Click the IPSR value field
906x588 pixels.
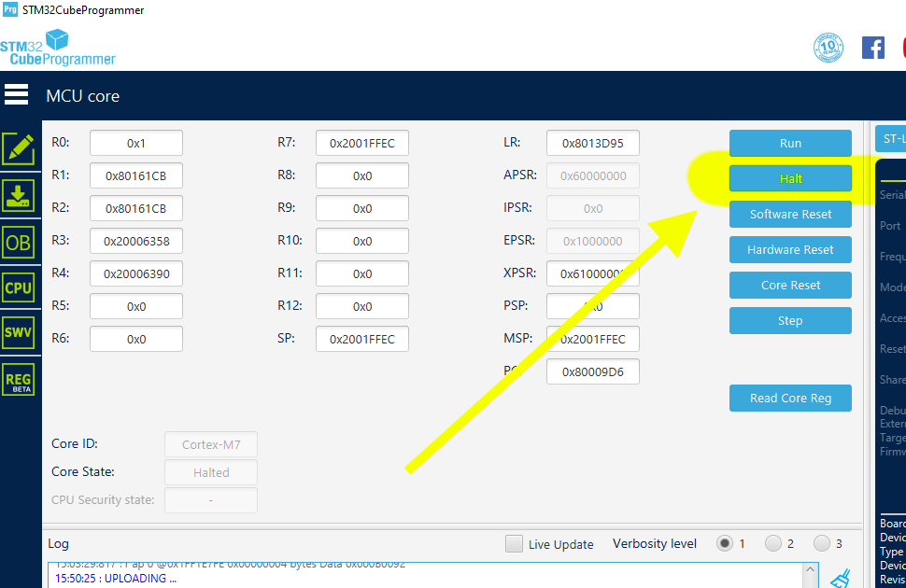pyautogui.click(x=593, y=208)
